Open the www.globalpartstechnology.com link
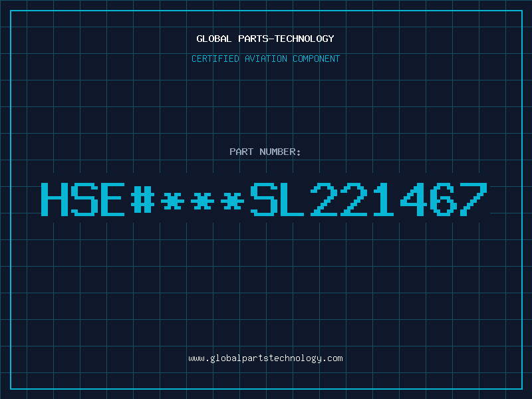Image resolution: width=532 pixels, height=399 pixels. pos(265,358)
